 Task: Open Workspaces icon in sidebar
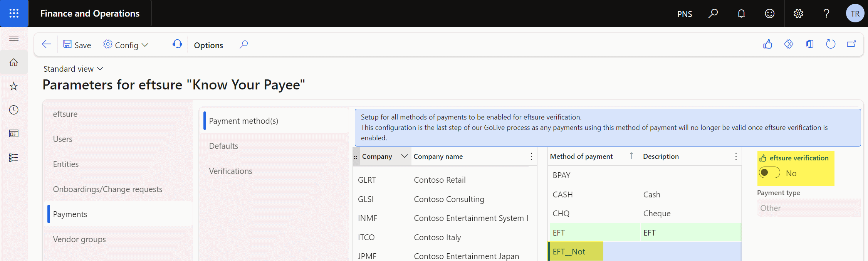(14, 134)
